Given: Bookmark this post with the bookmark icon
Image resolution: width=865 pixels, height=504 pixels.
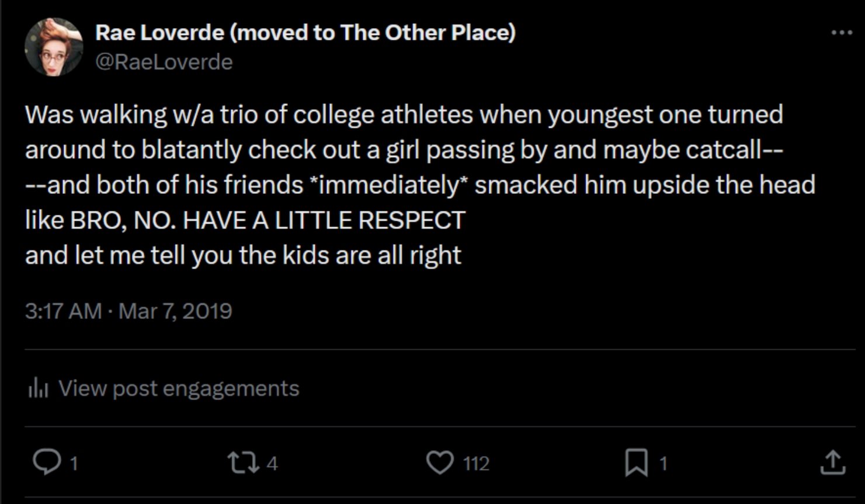Looking at the screenshot, I should [x=636, y=463].
